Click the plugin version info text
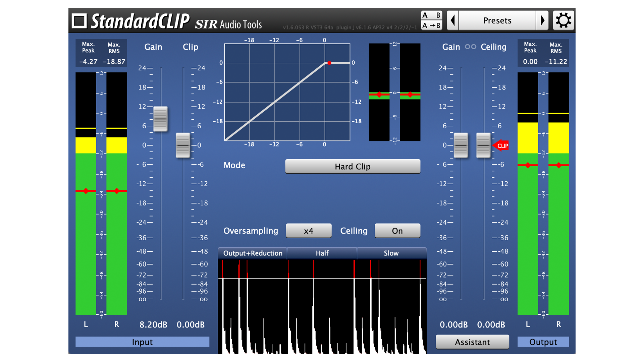The width and height of the screenshot is (644, 362). point(350,27)
